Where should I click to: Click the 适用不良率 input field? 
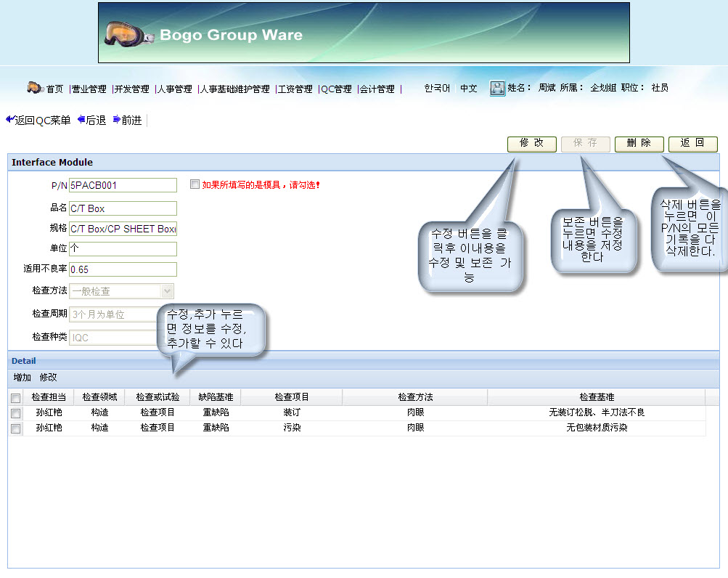[123, 269]
